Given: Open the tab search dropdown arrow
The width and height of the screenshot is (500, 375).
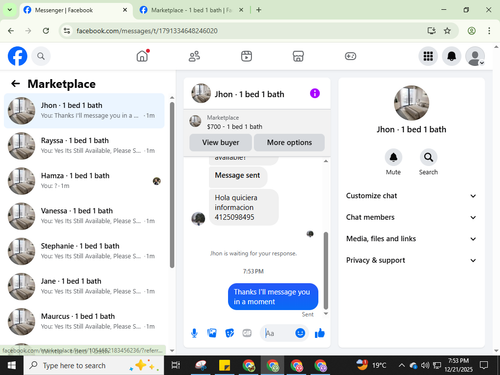Looking at the screenshot, I should 10,10.
